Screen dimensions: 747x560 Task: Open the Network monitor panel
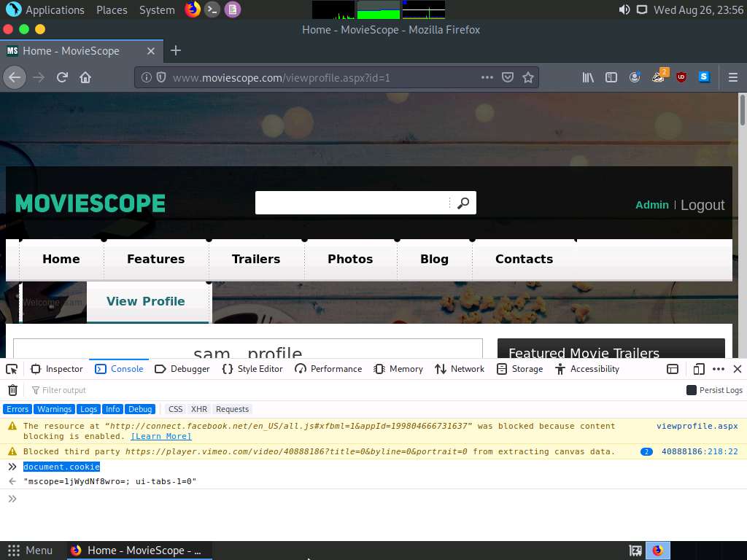[x=459, y=369]
